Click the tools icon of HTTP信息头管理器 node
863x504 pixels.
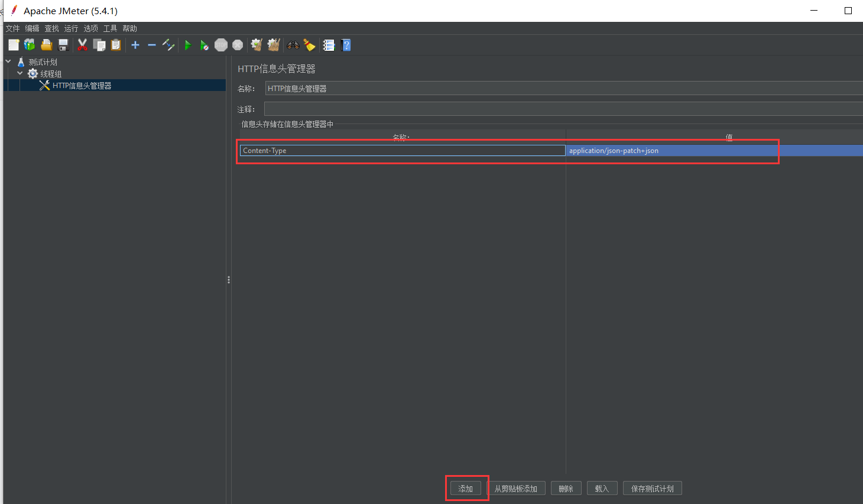click(44, 86)
